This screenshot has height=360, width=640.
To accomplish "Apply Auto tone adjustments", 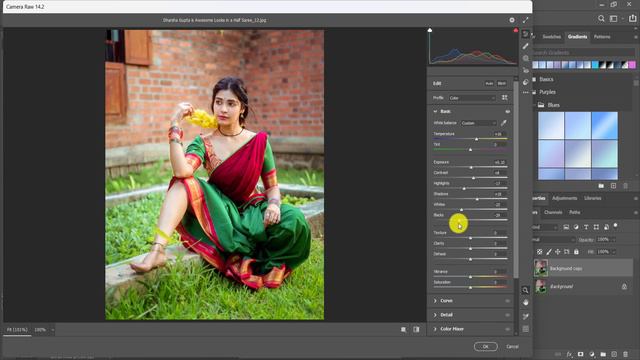I will (x=489, y=83).
